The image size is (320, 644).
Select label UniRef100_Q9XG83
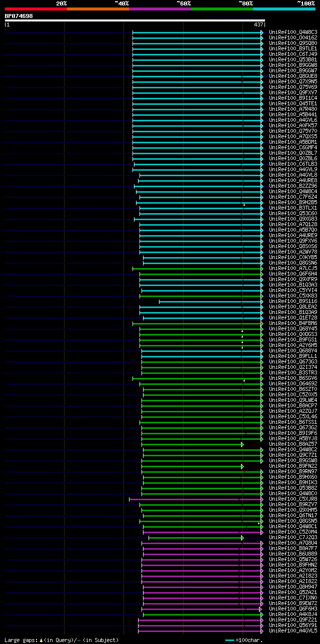293,219
